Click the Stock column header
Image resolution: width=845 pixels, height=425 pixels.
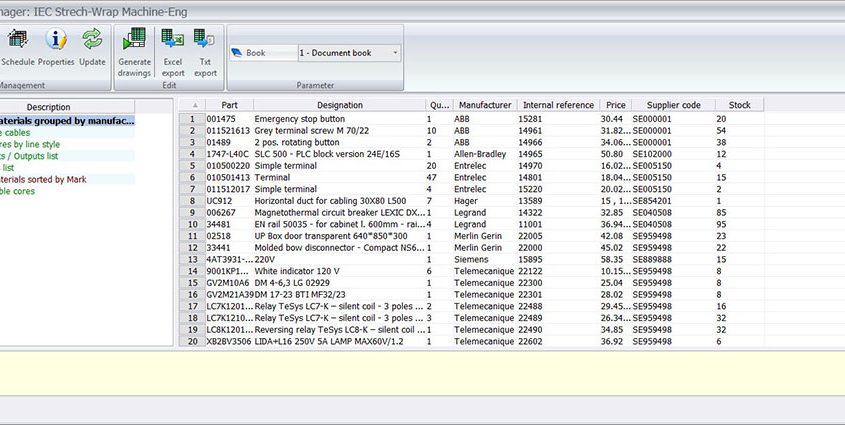pos(739,105)
